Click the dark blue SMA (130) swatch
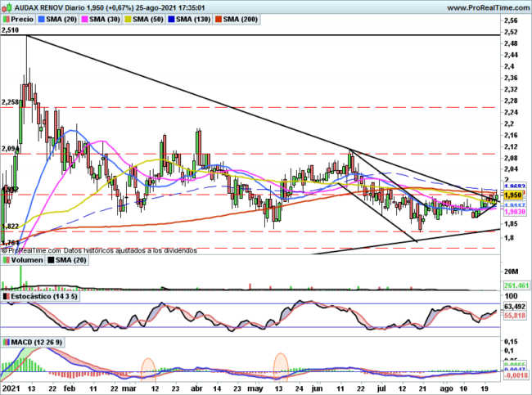 (172, 20)
